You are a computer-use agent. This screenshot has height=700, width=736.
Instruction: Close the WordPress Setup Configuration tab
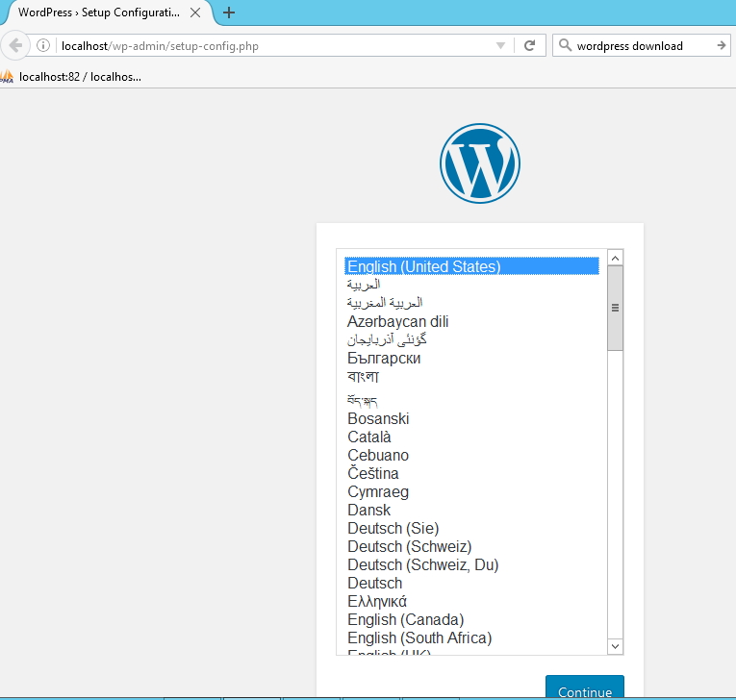tap(195, 12)
